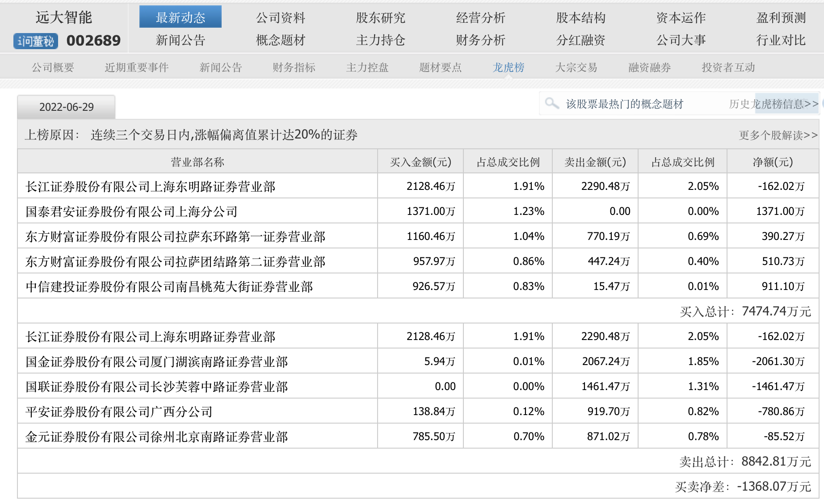
Task: Click the 买入总计 7474.74万元 total
Action: point(745,311)
